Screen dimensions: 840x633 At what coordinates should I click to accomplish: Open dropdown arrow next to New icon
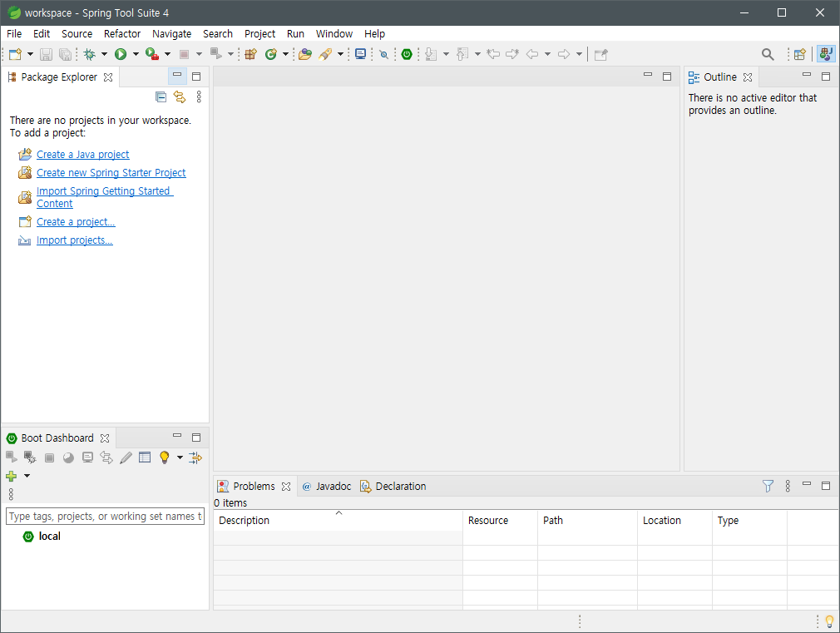point(30,54)
